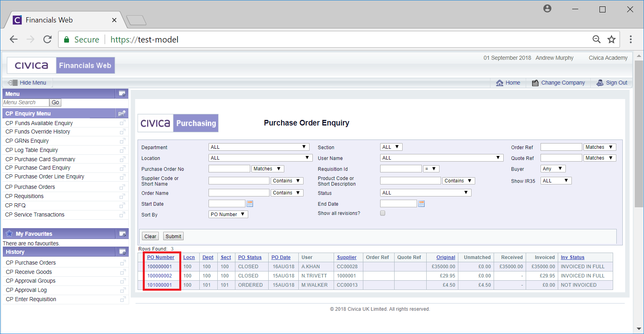The width and height of the screenshot is (644, 334).
Task: Click My Favourites star icon
Action: pyautogui.click(x=9, y=233)
